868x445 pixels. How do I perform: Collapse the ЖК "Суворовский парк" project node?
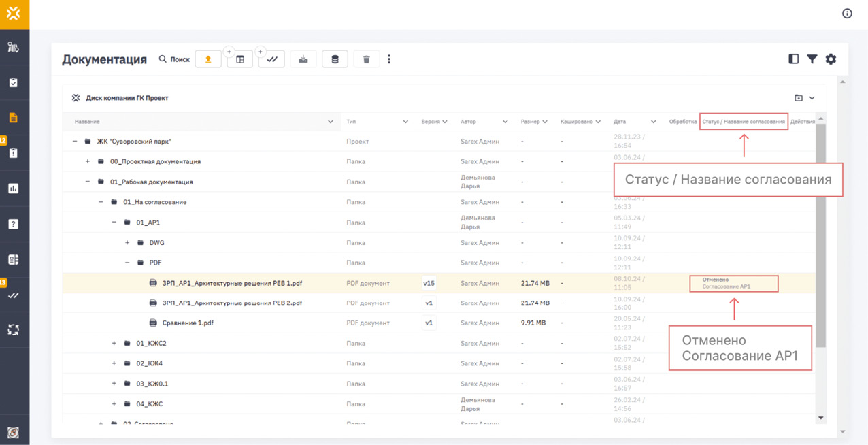point(75,142)
